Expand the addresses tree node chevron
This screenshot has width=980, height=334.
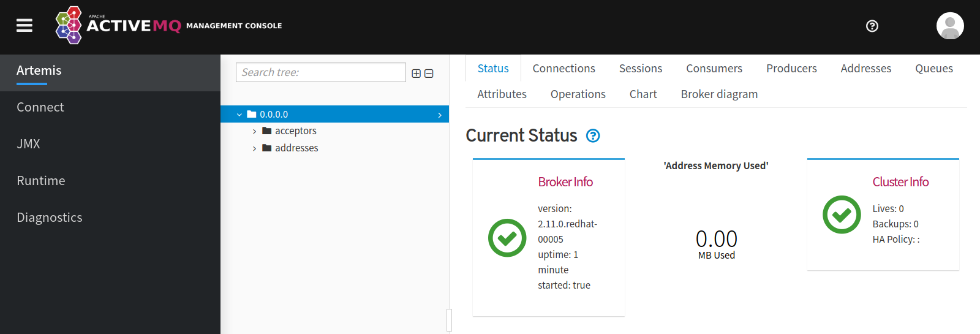pyautogui.click(x=255, y=148)
